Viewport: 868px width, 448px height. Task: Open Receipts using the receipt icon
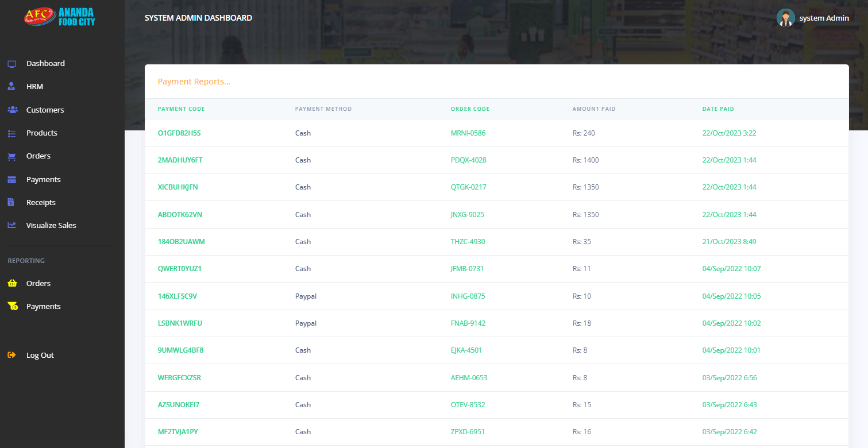pyautogui.click(x=11, y=202)
